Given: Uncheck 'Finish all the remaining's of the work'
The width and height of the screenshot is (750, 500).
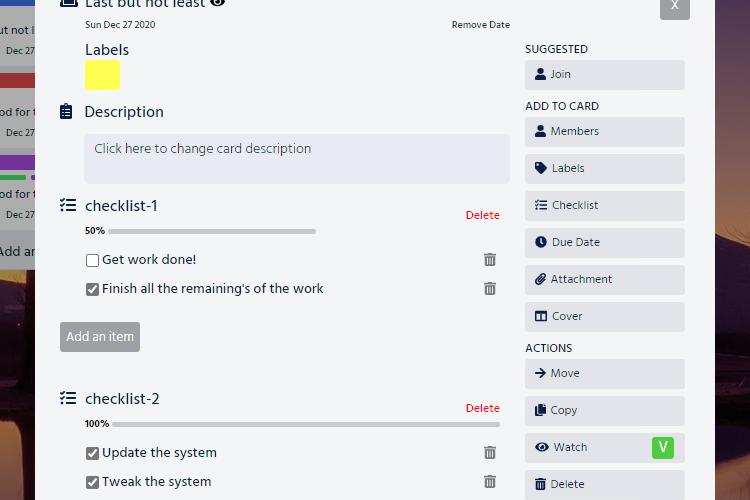Looking at the screenshot, I should coord(93,289).
